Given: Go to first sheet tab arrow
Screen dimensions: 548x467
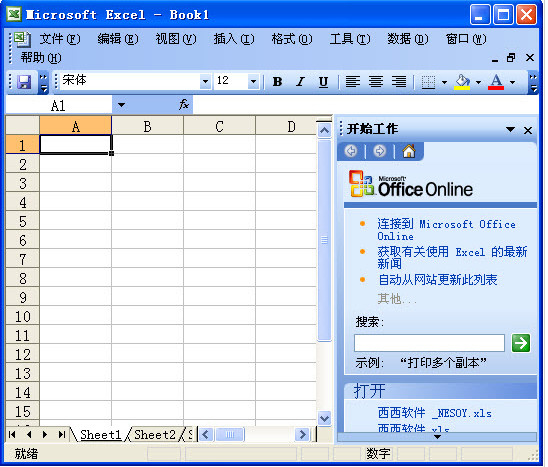Looking at the screenshot, I should click(x=12, y=434).
